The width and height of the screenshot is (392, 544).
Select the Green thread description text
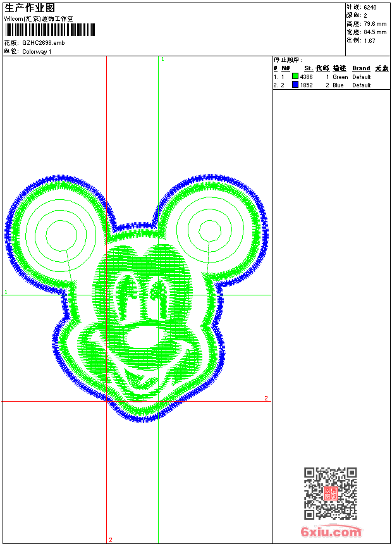pos(340,77)
